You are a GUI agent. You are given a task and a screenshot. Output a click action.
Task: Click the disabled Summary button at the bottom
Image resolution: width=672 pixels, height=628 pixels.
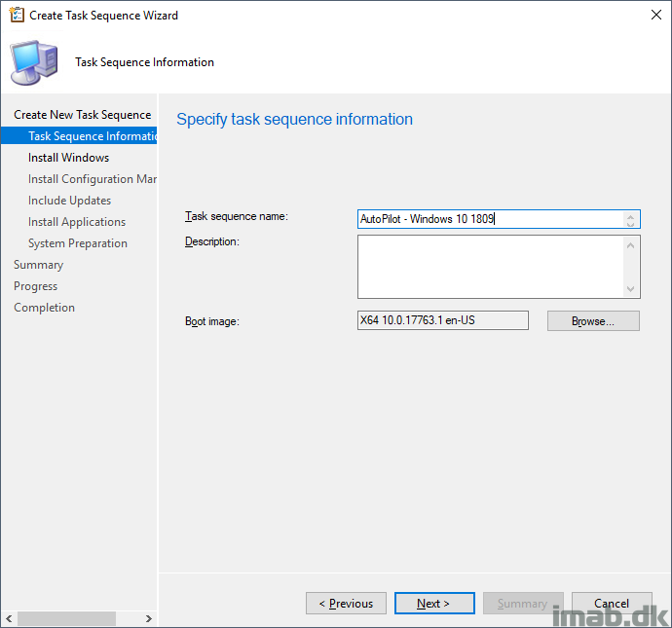tap(523, 603)
